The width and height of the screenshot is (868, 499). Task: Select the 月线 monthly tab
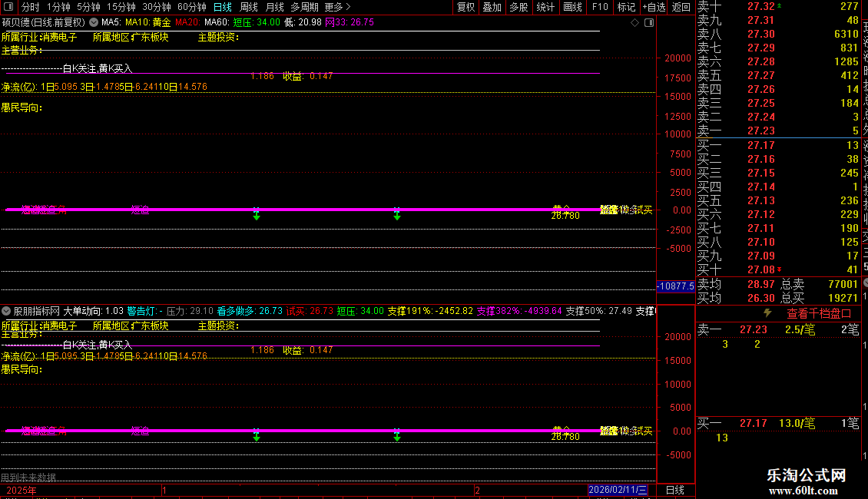click(x=274, y=7)
